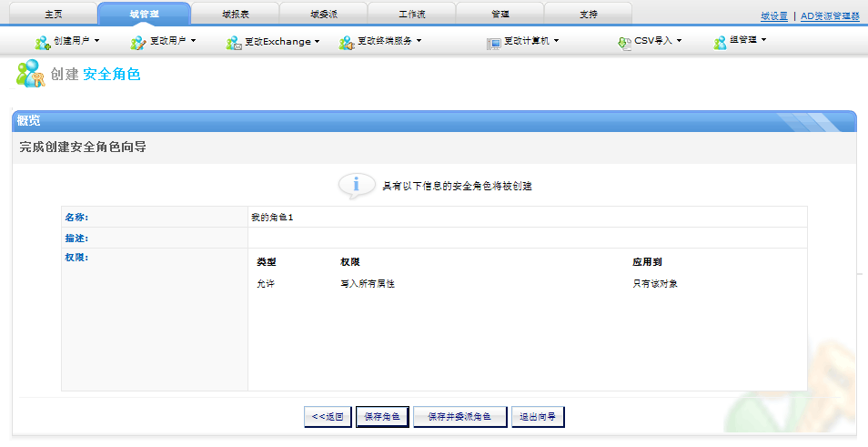The height and width of the screenshot is (447, 868).
Task: Click the 更改Exchange mailbox icon
Action: pyautogui.click(x=234, y=42)
